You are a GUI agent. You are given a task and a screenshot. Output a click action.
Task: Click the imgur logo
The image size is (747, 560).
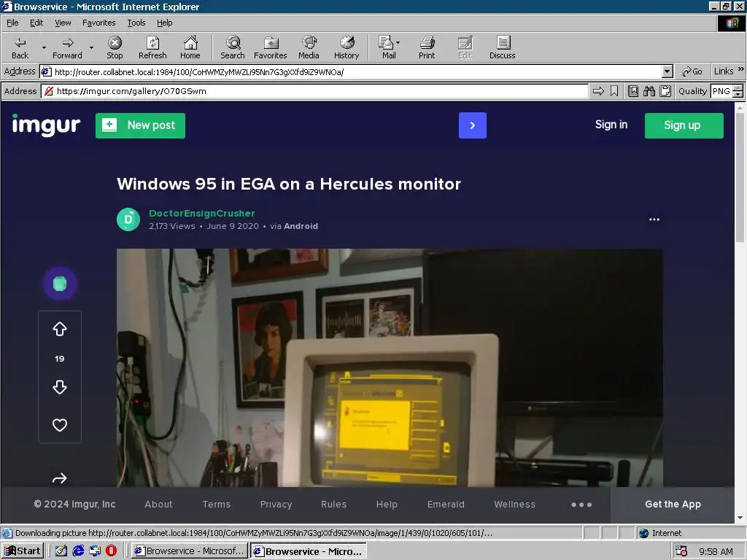[x=46, y=125]
